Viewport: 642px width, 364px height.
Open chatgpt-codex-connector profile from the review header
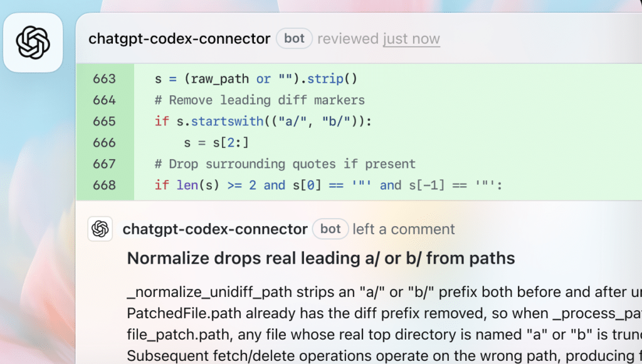(x=179, y=39)
